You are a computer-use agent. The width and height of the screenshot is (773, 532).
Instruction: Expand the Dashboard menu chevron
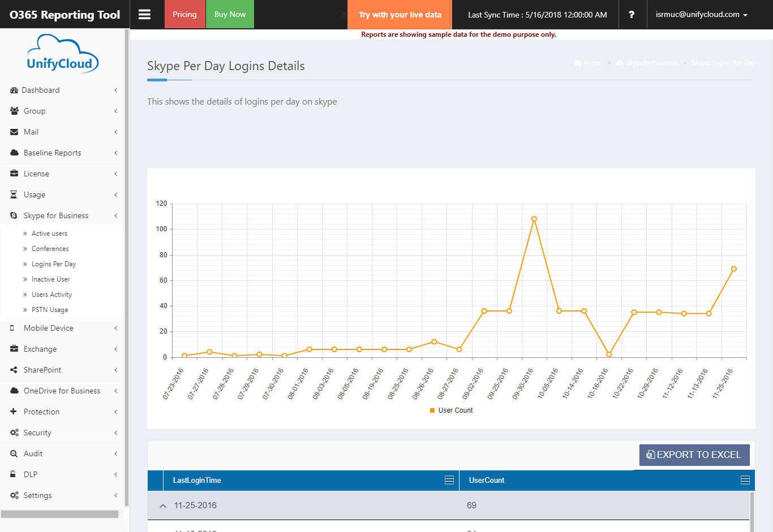[115, 90]
